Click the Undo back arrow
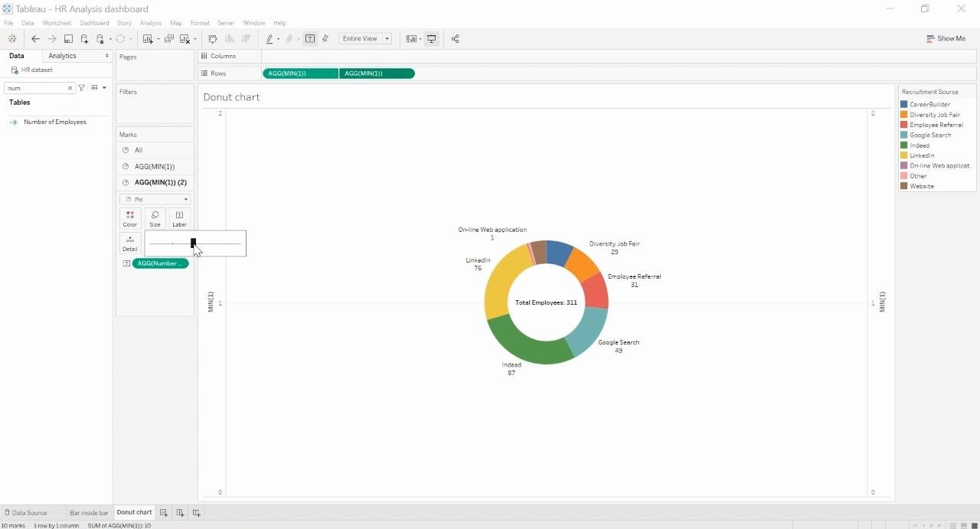Screen dimensions: 980x529 [x=35, y=38]
